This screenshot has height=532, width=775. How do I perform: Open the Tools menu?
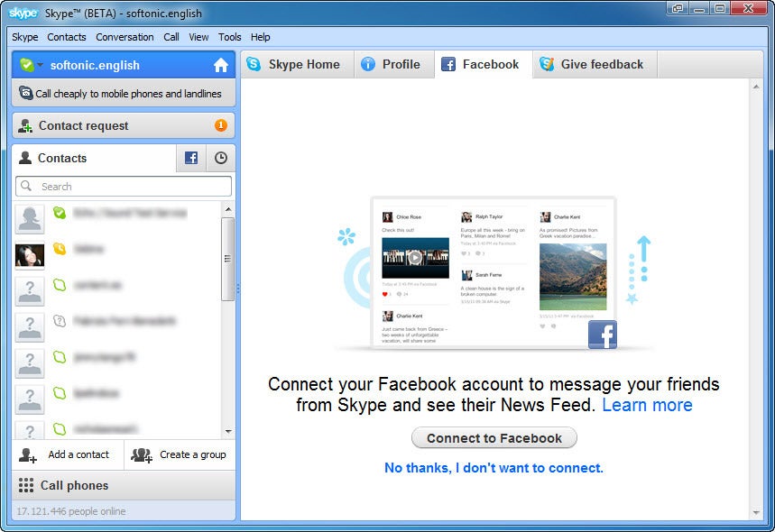click(x=230, y=37)
